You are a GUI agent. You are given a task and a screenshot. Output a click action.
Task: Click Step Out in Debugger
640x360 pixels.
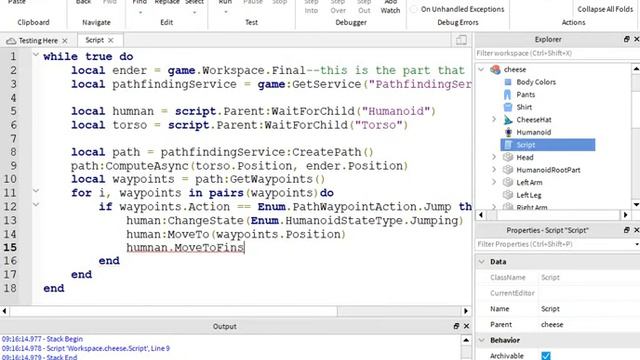(364, 7)
